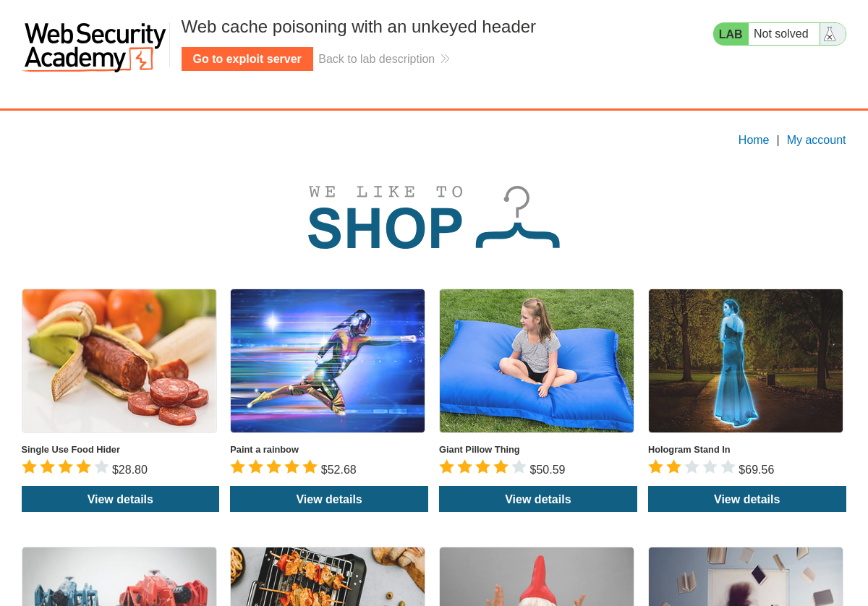
Task: Click the green LAB badge
Action: point(731,34)
